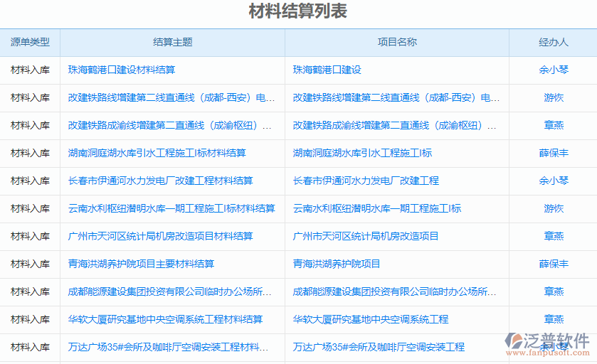Click the 材料结算列表 page title
Image resolution: width=597 pixels, height=364 pixels.
pos(298,11)
